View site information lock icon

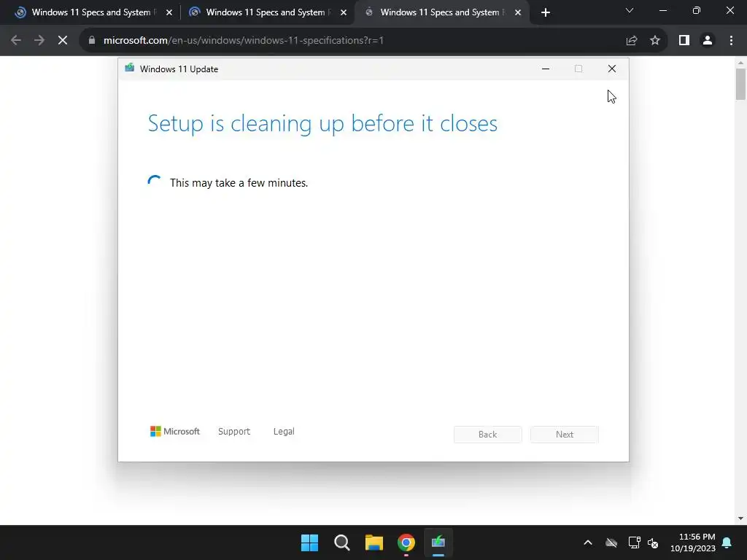click(x=92, y=41)
